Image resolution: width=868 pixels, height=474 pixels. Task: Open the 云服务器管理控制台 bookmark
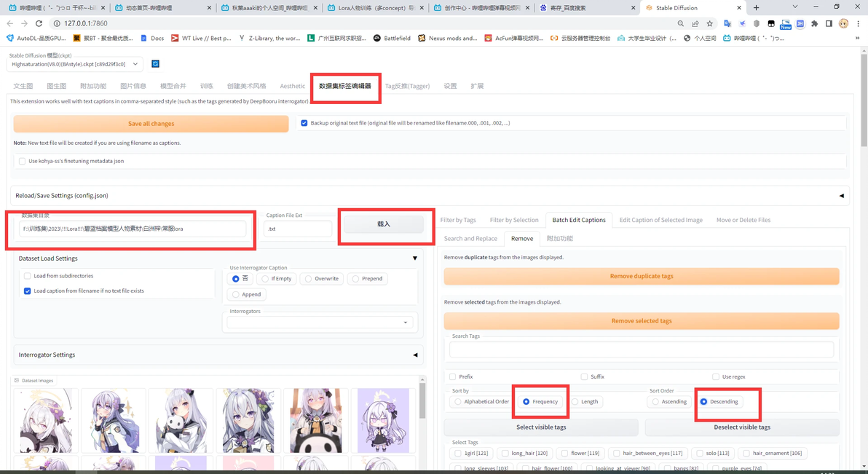click(x=580, y=38)
